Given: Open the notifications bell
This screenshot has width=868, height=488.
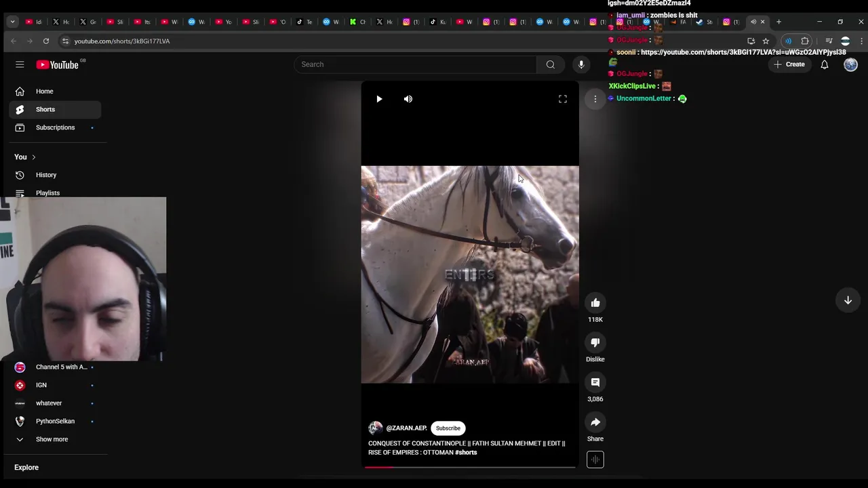Looking at the screenshot, I should (x=825, y=64).
